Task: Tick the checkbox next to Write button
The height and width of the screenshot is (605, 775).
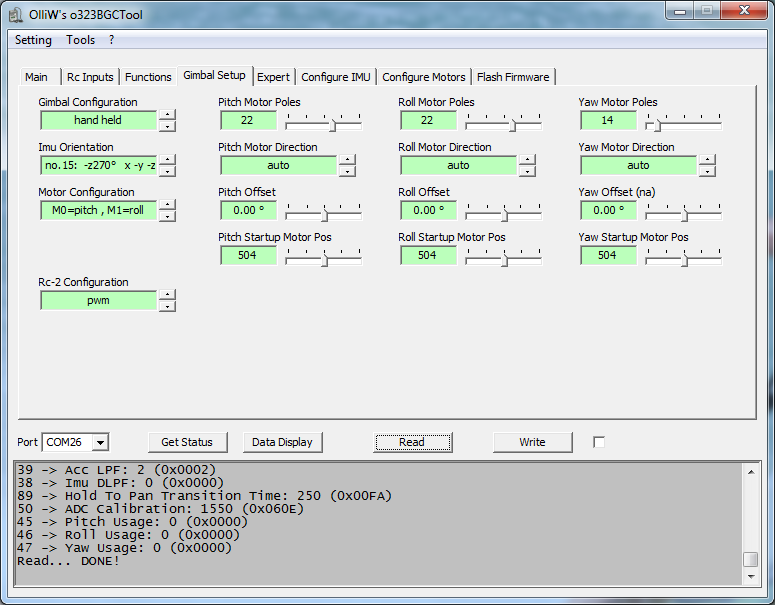Action: pyautogui.click(x=599, y=442)
